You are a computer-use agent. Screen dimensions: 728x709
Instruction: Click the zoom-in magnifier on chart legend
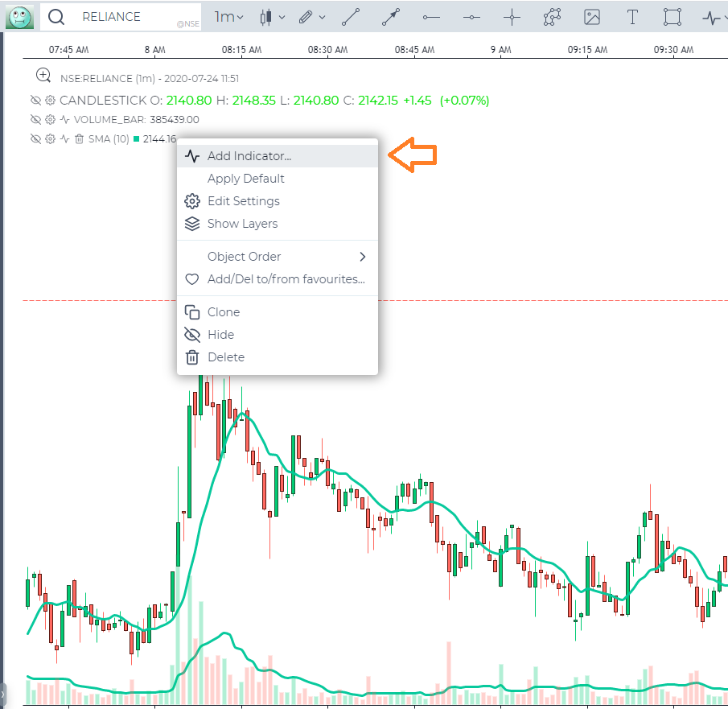[43, 76]
